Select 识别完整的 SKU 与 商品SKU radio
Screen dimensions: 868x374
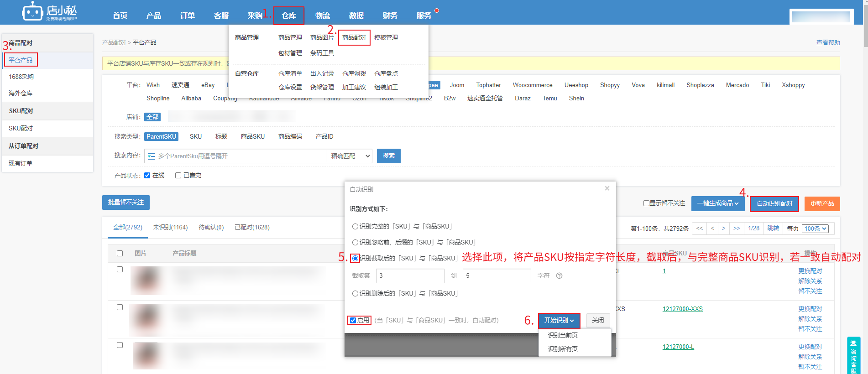tap(355, 227)
